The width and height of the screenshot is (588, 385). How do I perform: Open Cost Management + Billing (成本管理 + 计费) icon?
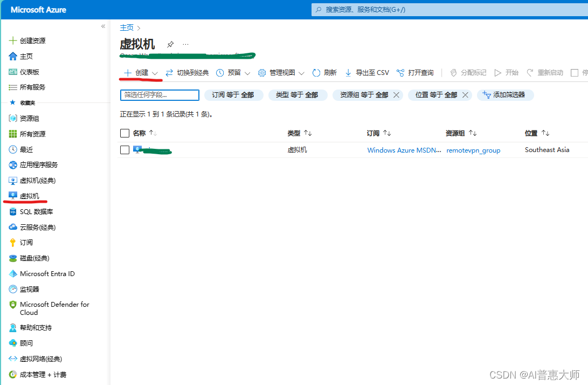pyautogui.click(x=13, y=375)
